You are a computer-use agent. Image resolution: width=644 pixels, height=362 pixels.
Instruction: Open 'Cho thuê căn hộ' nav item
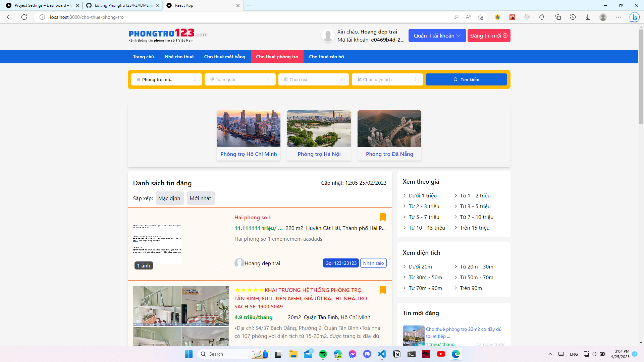[x=326, y=57]
